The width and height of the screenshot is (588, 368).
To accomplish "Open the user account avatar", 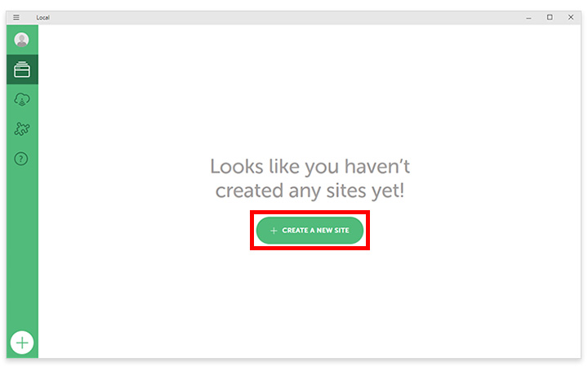I will tap(22, 40).
